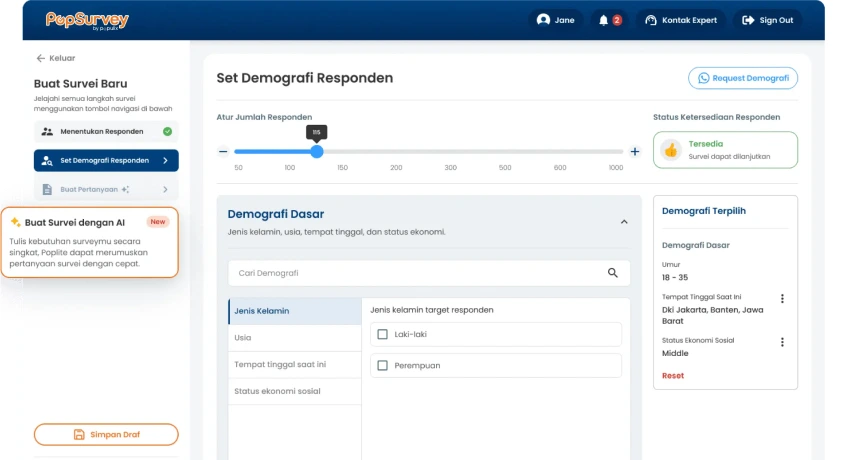Collapse the Demografi Dasar section
Image resolution: width=847 pixels, height=460 pixels.
tap(624, 222)
